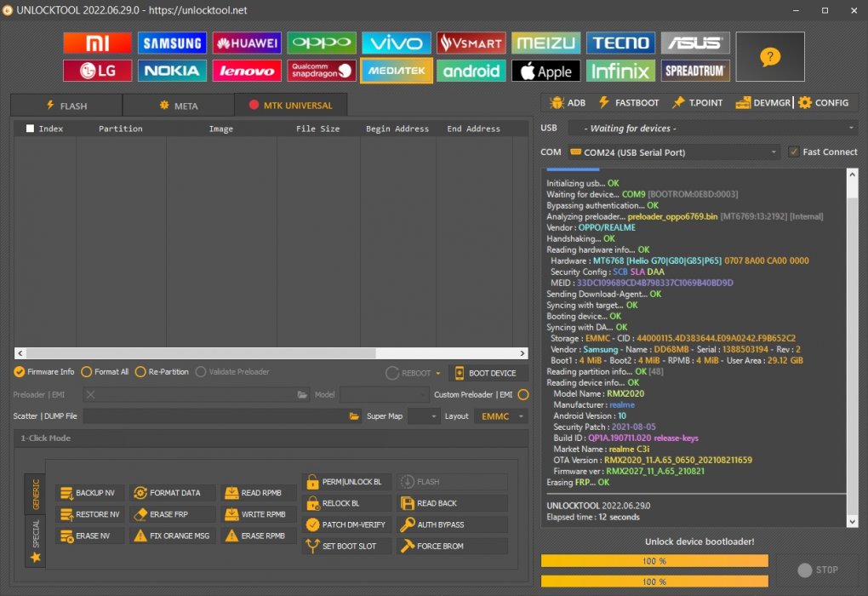Screen dimensions: 868x596
Task: Select the Format All option
Action: coord(105,372)
